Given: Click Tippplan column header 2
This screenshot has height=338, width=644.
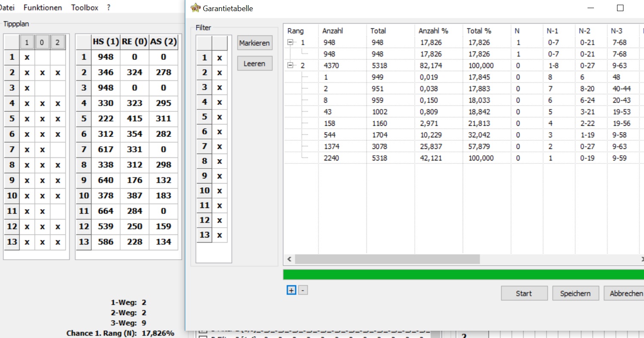Looking at the screenshot, I should (x=58, y=42).
